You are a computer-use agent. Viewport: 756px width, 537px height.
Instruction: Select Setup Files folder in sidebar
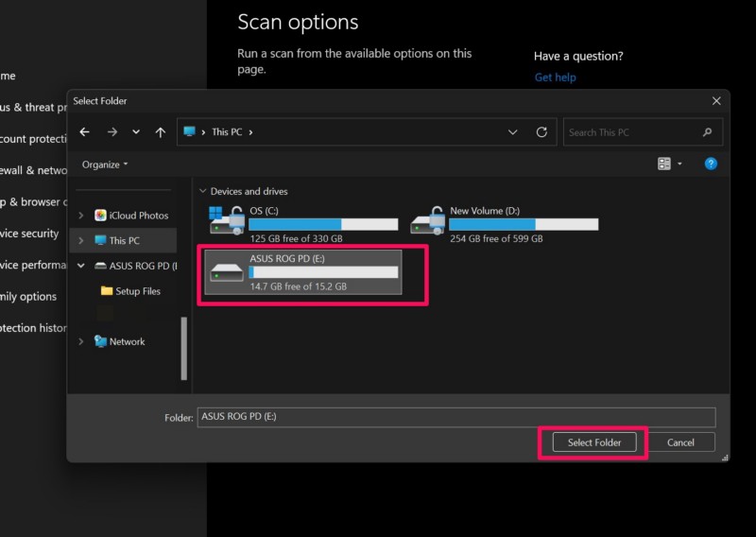pos(137,291)
